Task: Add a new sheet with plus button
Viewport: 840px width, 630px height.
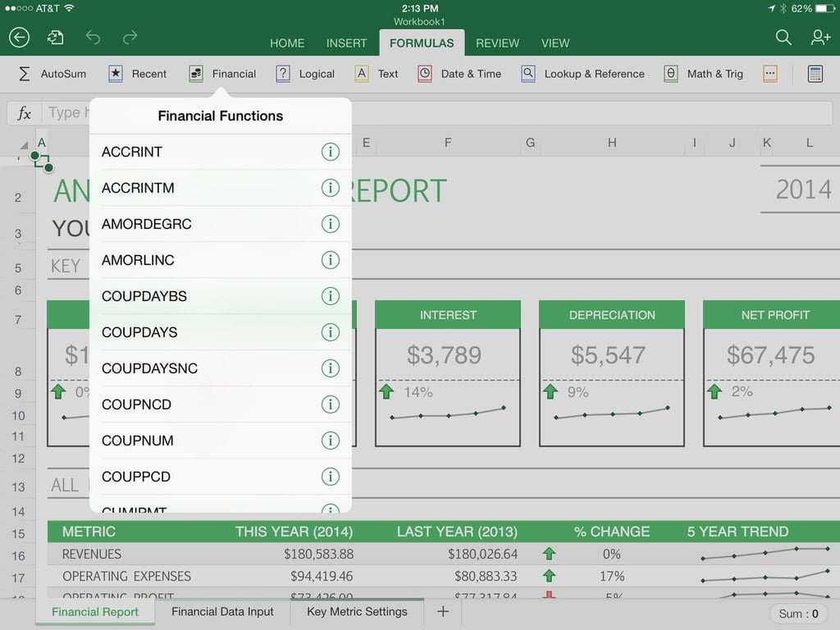Action: [442, 612]
